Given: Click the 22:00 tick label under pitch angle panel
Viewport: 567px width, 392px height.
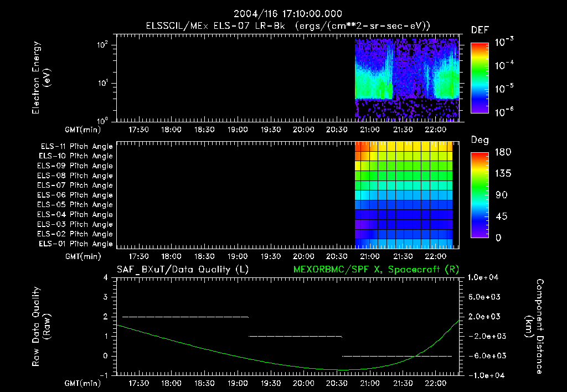Looking at the screenshot, I should (x=436, y=256).
